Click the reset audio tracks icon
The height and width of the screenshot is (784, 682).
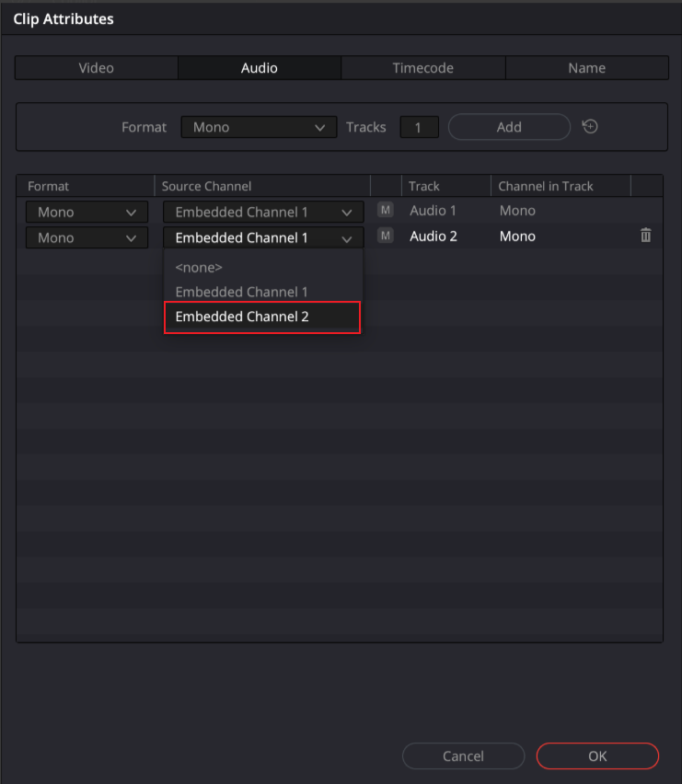590,127
